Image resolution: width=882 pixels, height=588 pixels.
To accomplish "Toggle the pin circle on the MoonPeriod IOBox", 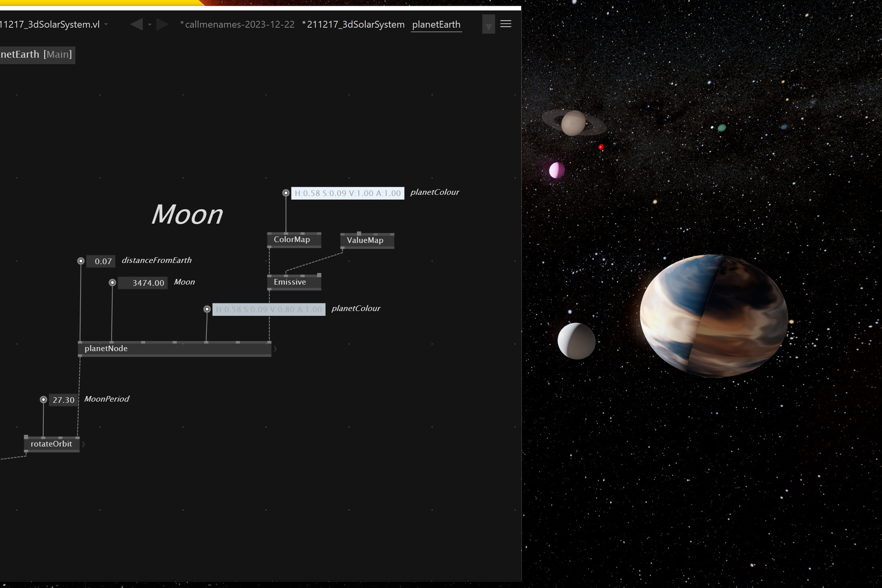I will pos(43,400).
